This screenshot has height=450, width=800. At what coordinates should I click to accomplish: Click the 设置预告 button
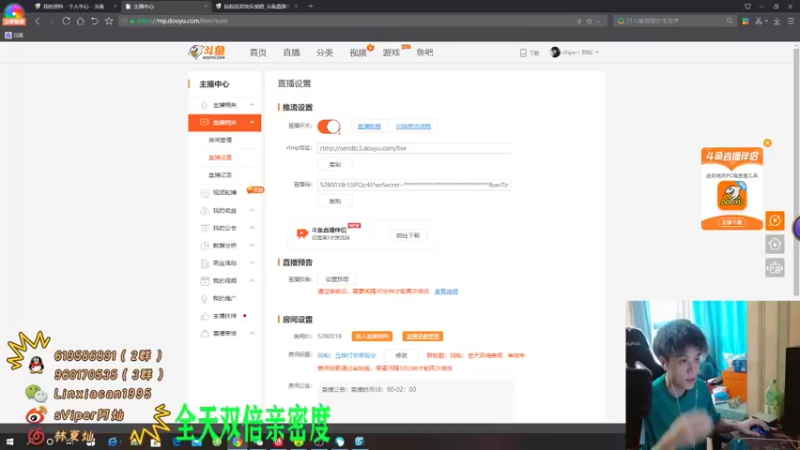[337, 279]
